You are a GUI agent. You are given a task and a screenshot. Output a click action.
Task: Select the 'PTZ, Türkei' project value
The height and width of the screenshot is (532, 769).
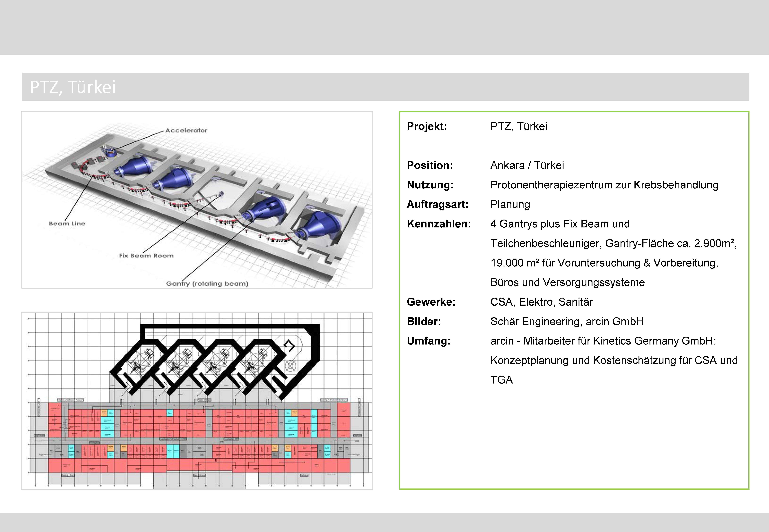tap(519, 126)
